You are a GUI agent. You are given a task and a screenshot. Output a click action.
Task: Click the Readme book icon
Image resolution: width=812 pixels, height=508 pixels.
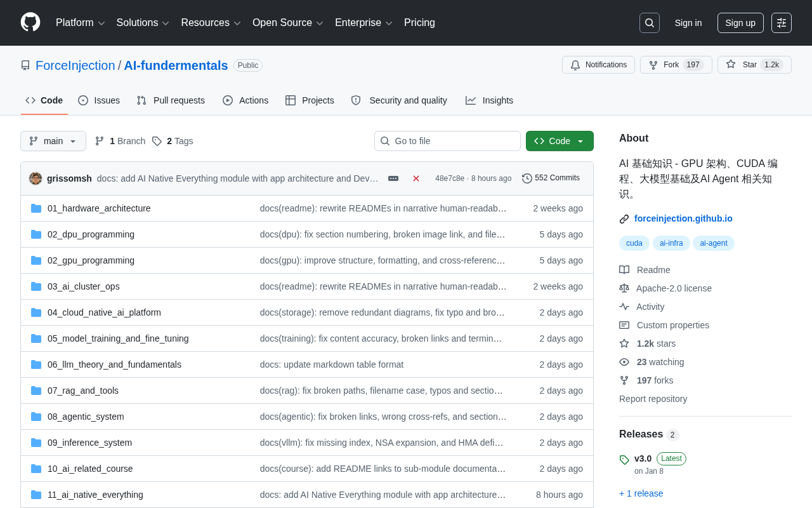pyautogui.click(x=624, y=270)
